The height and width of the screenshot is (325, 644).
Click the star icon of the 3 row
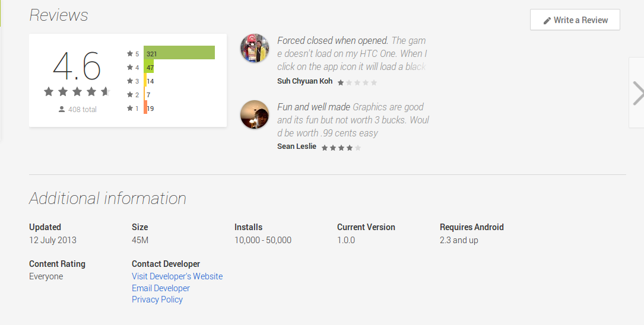pos(130,81)
